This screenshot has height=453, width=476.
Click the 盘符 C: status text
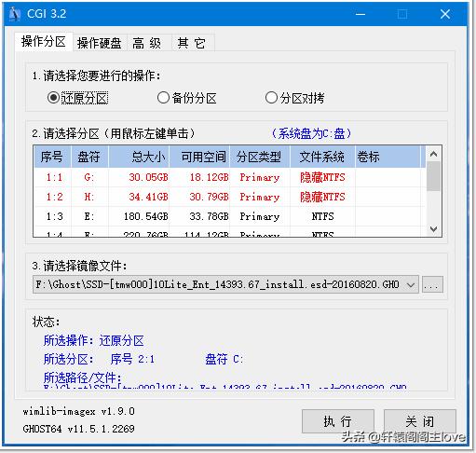(x=224, y=359)
